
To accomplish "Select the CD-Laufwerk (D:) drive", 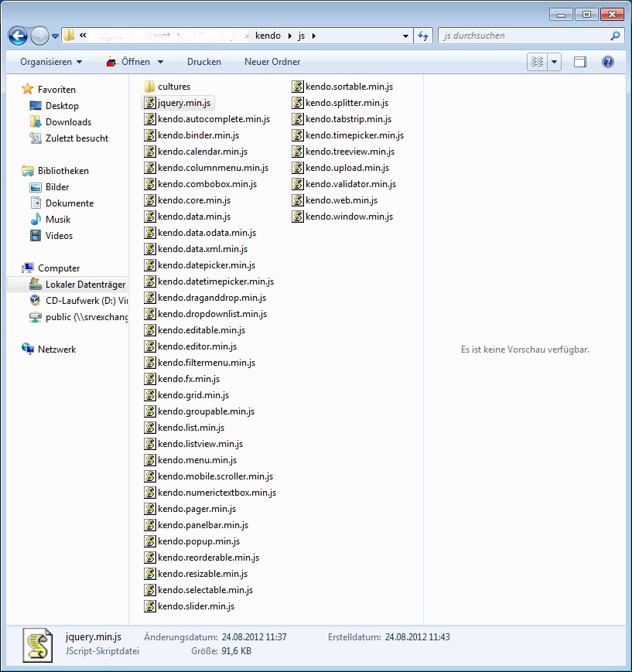I will 78,301.
